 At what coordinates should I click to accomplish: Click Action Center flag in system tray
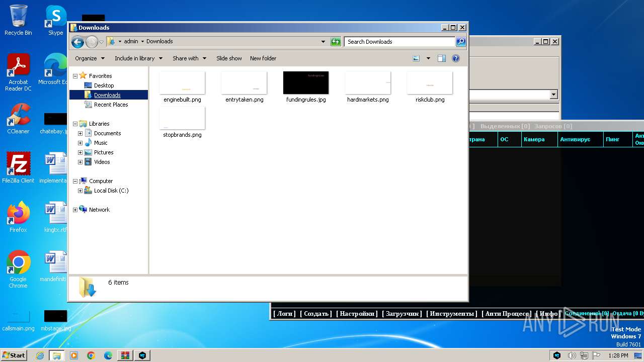(596, 355)
